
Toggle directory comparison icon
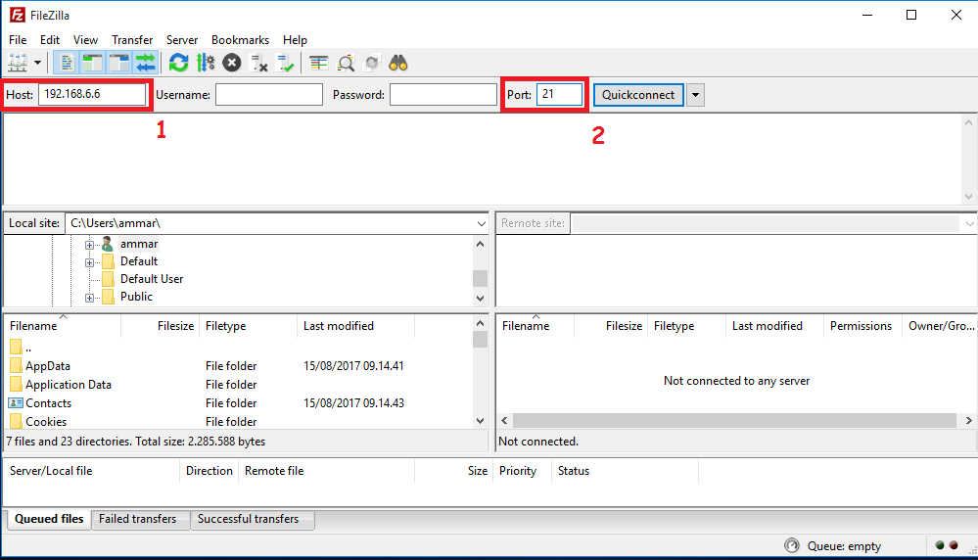pos(346,63)
